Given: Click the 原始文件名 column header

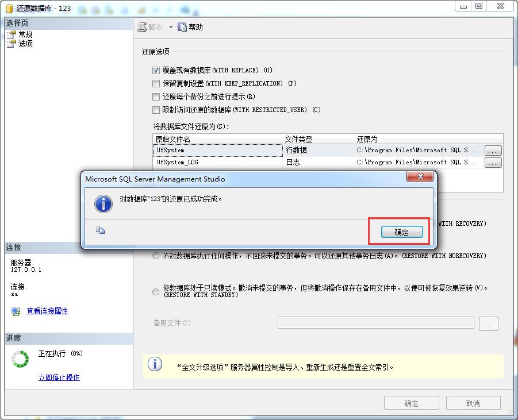Looking at the screenshot, I should [x=218, y=139].
